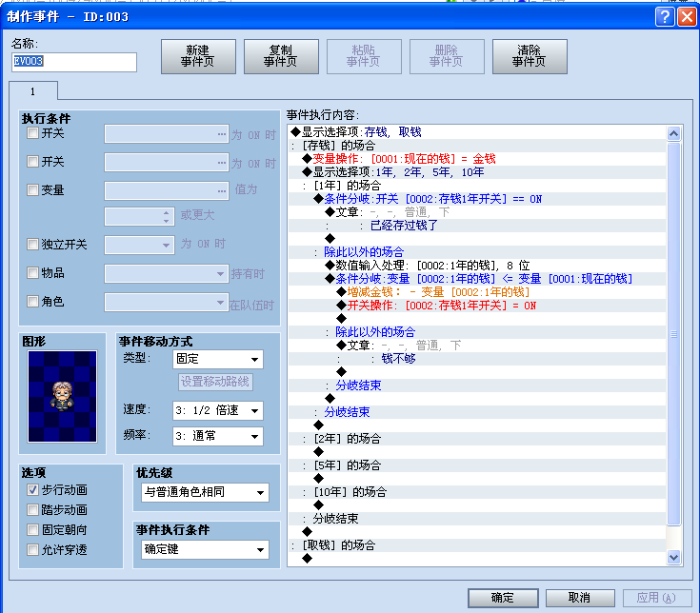Click the event list scroll up arrow
Viewport: 700px width, 613px height.
(x=673, y=133)
